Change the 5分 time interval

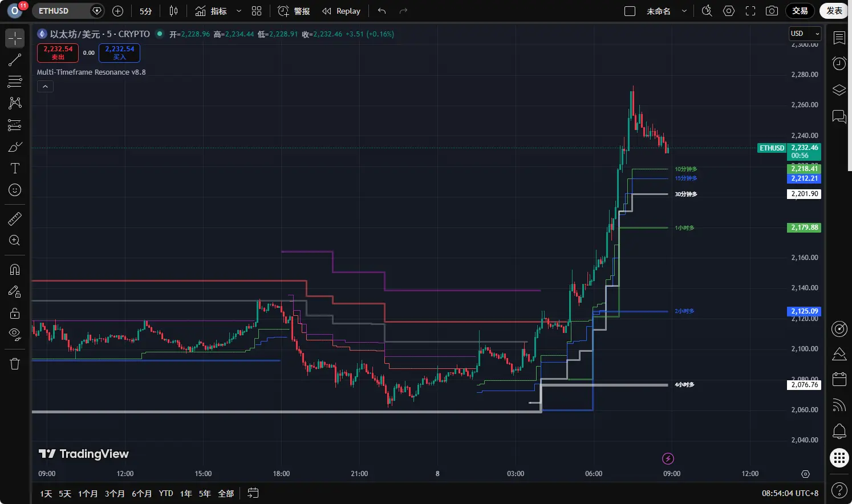(146, 11)
